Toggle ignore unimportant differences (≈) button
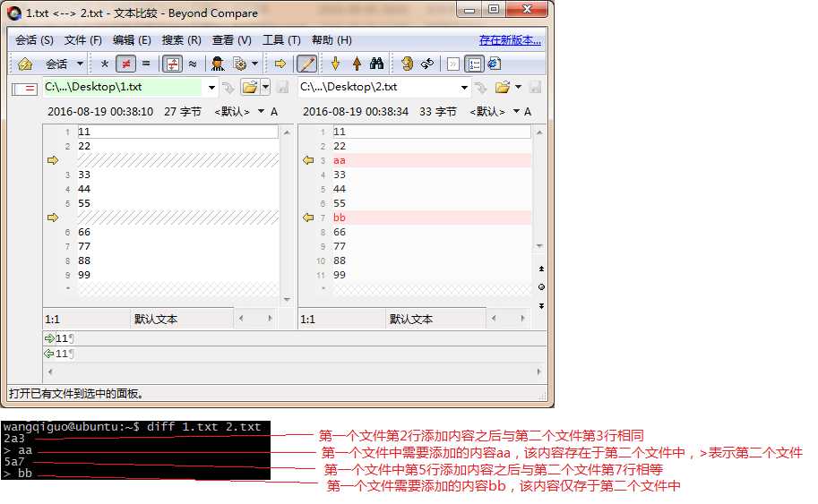The width and height of the screenshot is (818, 504). click(x=193, y=64)
